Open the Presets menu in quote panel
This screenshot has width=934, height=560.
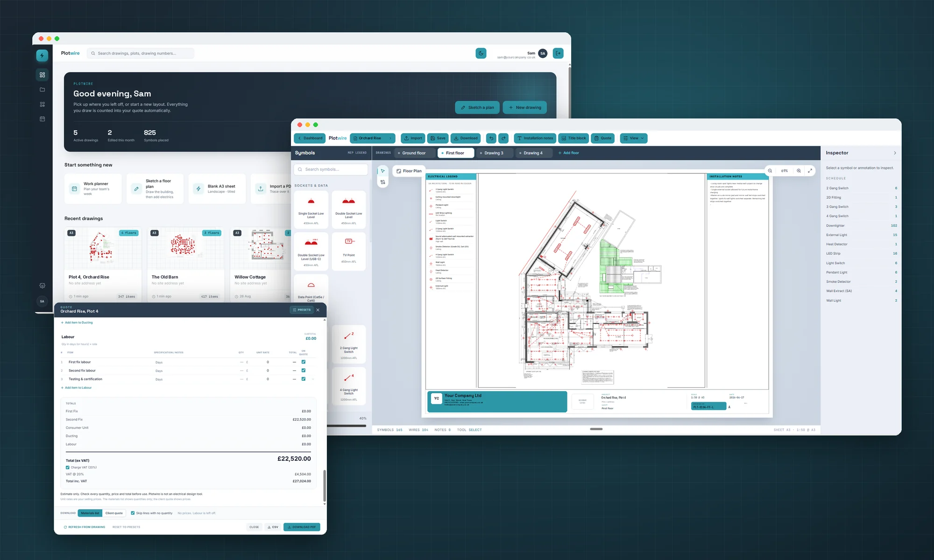tap(301, 310)
